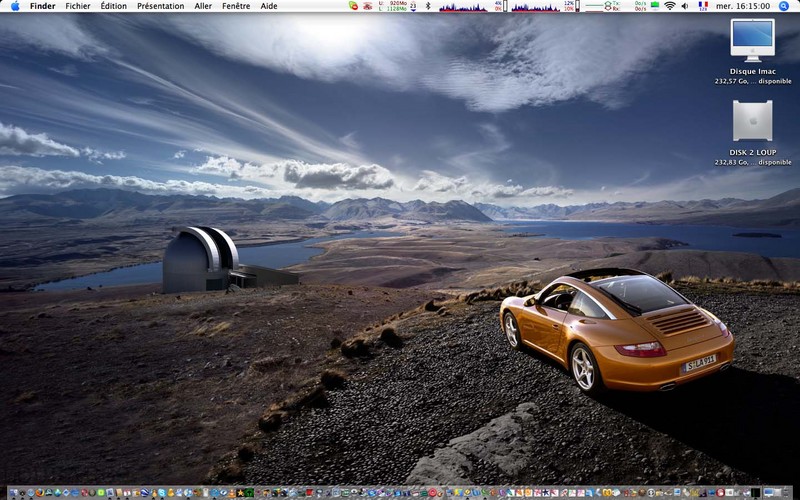Open the Aller menu

(203, 6)
